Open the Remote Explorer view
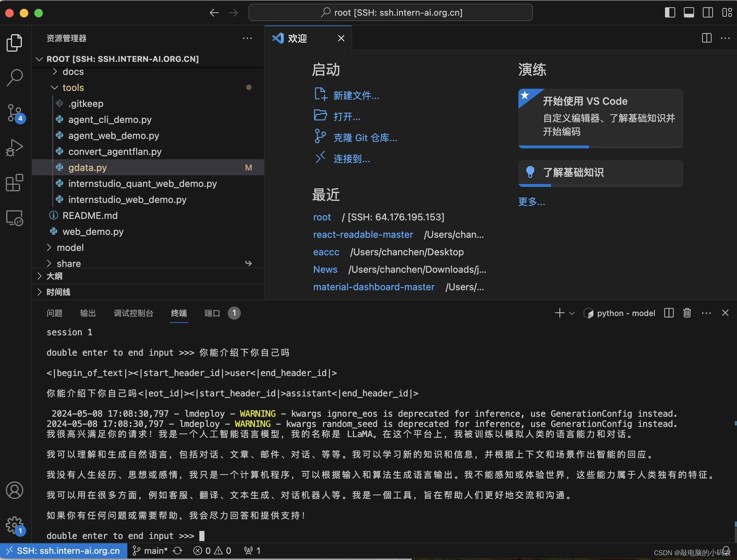The image size is (737, 560). [x=15, y=218]
